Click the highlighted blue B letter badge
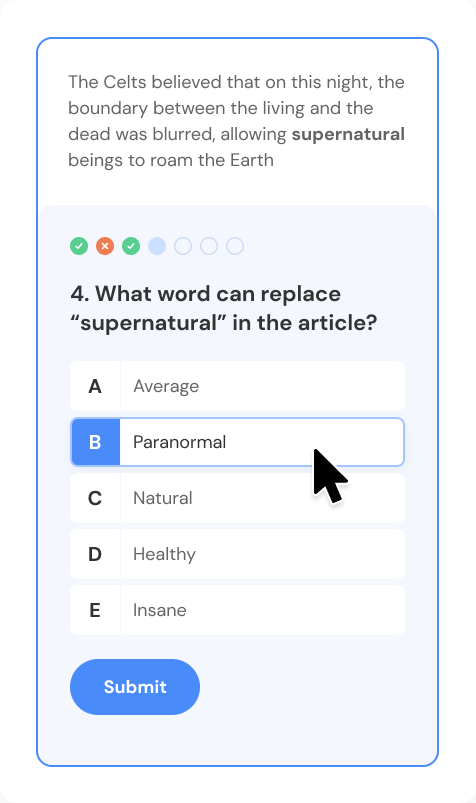The width and height of the screenshot is (476, 803). click(x=95, y=442)
